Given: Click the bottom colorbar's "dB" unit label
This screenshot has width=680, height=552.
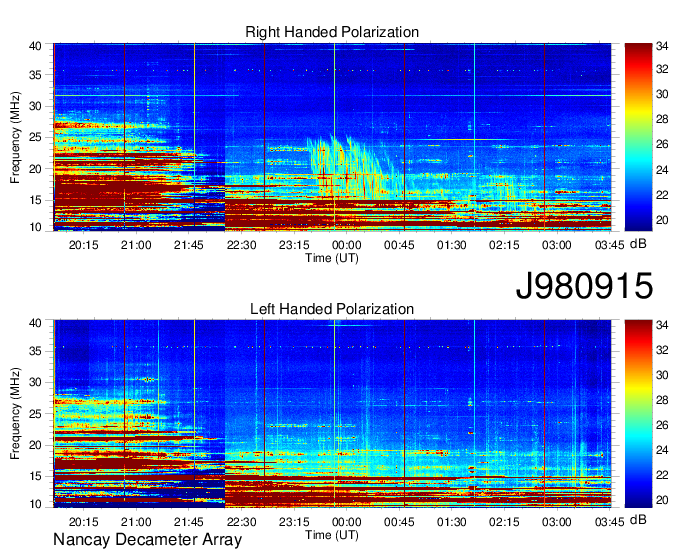Looking at the screenshot, I should 638,519.
